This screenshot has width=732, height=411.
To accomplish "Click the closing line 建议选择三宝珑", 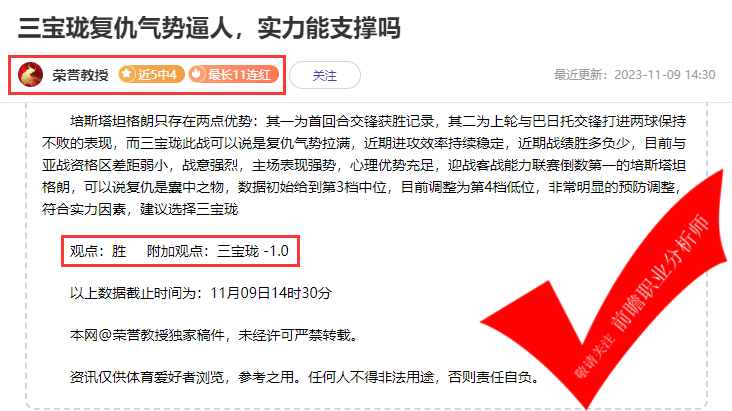I will [189, 209].
